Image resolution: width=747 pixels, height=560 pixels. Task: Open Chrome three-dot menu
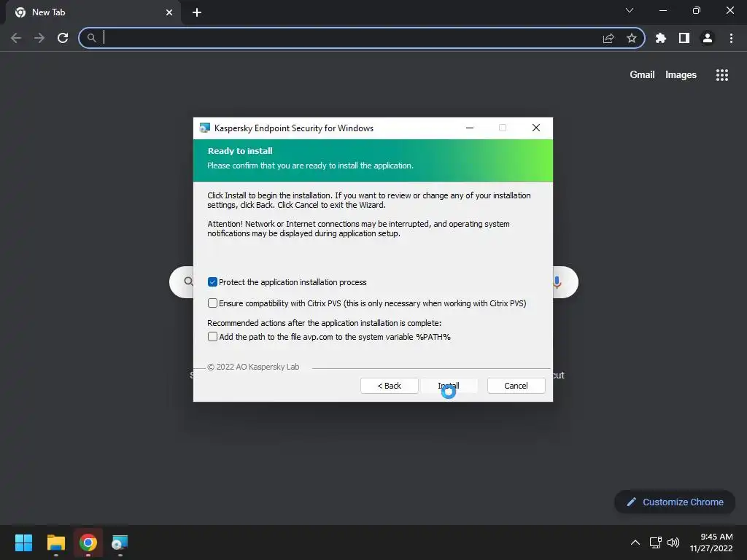pyautogui.click(x=731, y=38)
